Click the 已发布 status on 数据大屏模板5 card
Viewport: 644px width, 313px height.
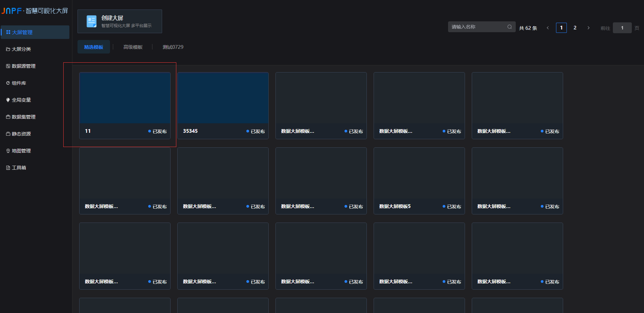point(452,207)
